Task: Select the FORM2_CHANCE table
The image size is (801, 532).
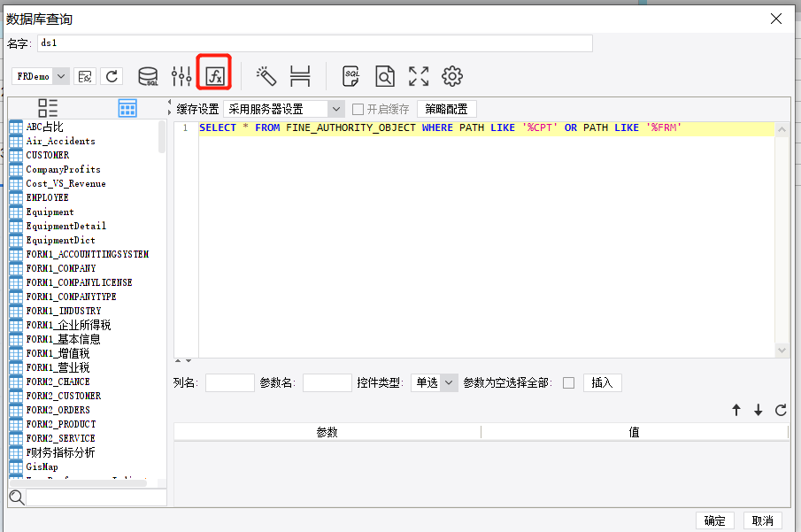Action: 58,382
